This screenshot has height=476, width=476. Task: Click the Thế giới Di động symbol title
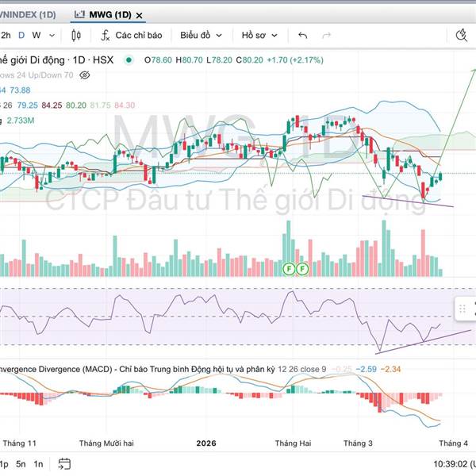point(56,60)
